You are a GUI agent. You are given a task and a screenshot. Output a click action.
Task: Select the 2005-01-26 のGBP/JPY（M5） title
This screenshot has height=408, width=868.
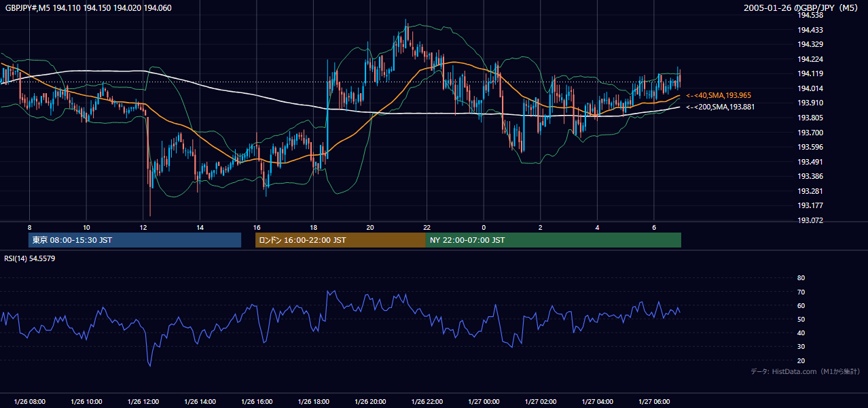tap(802, 8)
